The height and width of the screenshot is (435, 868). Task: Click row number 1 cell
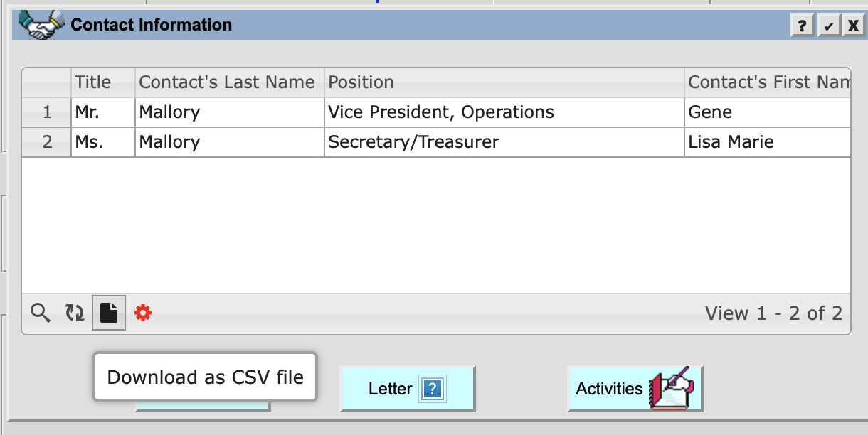click(46, 112)
